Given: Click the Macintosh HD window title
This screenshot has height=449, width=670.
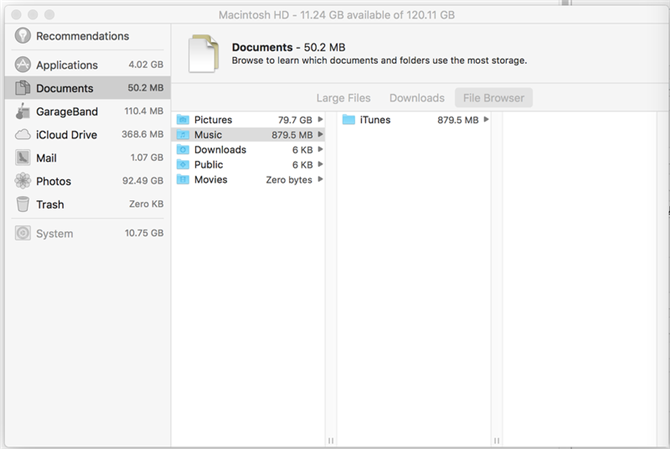Looking at the screenshot, I should point(336,15).
